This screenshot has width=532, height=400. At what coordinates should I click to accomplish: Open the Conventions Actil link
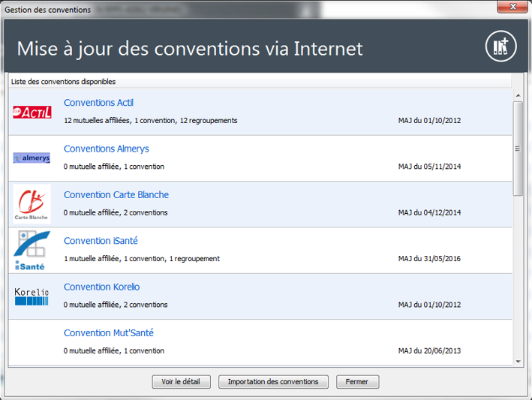point(98,103)
